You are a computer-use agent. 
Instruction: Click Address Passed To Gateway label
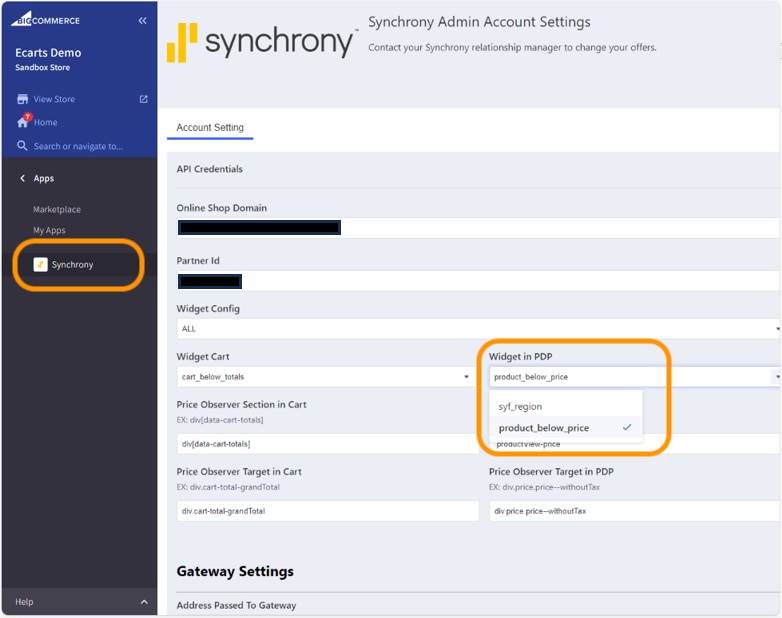click(x=236, y=605)
